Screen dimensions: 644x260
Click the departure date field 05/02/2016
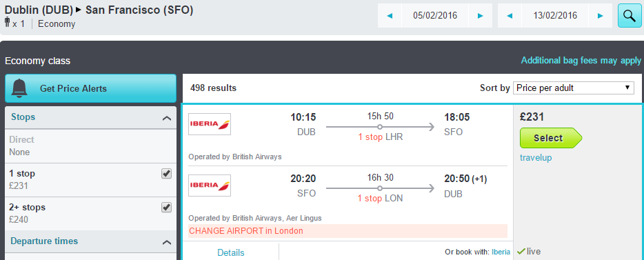point(435,16)
